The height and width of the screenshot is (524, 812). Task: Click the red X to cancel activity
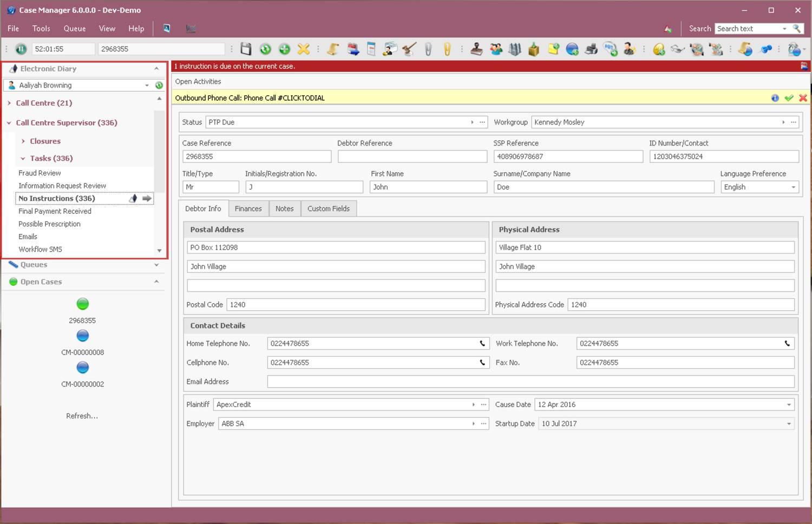(803, 98)
